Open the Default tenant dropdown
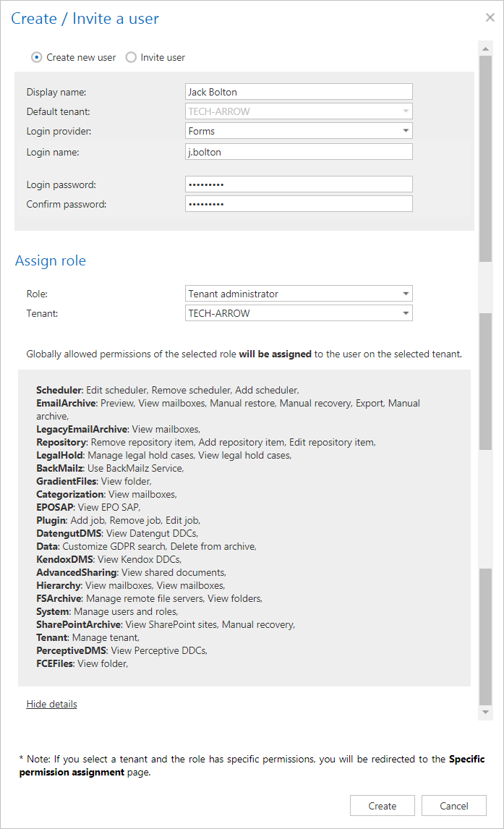Image resolution: width=504 pixels, height=829 pixels. click(x=298, y=111)
